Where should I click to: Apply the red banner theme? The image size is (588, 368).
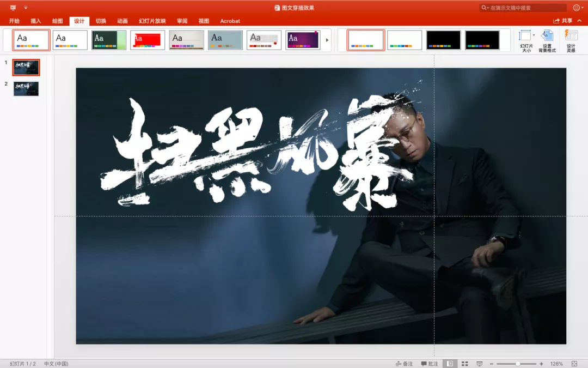148,40
